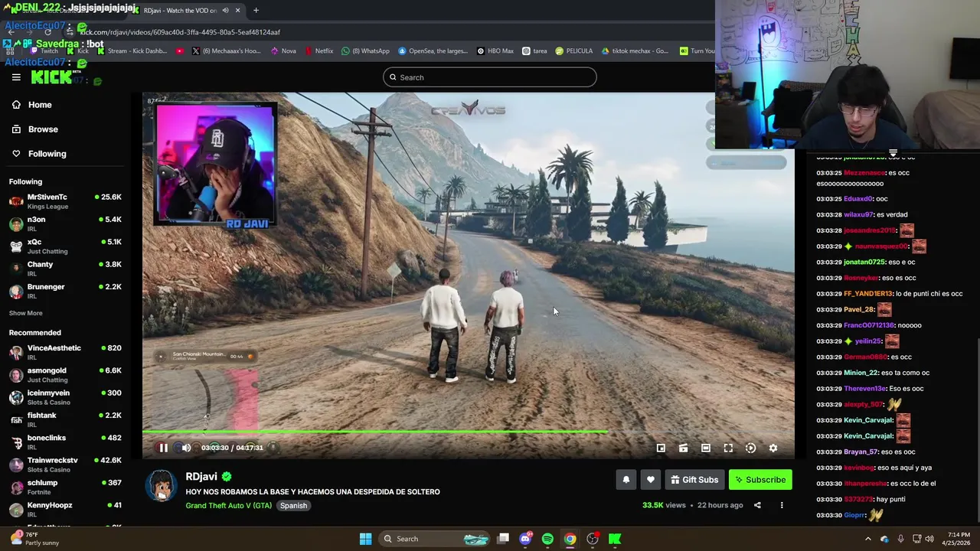The height and width of the screenshot is (551, 980).
Task: Open playback speed control icon
Action: coord(750,448)
